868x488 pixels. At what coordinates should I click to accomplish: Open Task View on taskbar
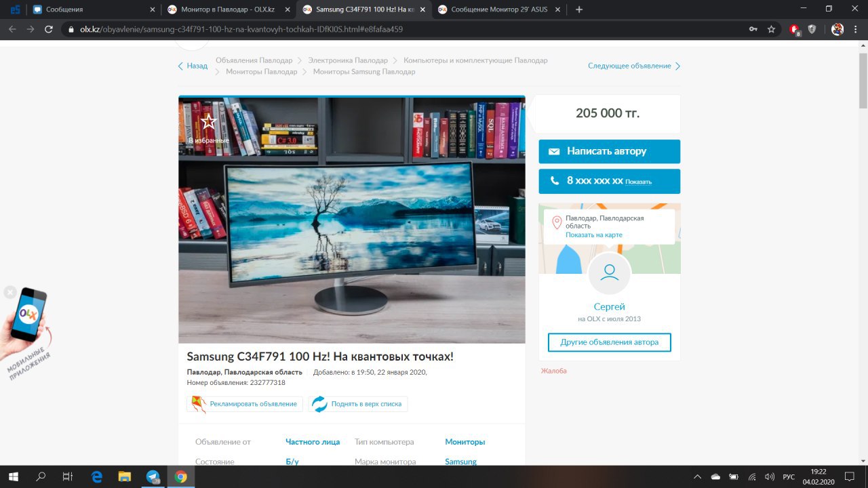(67, 476)
